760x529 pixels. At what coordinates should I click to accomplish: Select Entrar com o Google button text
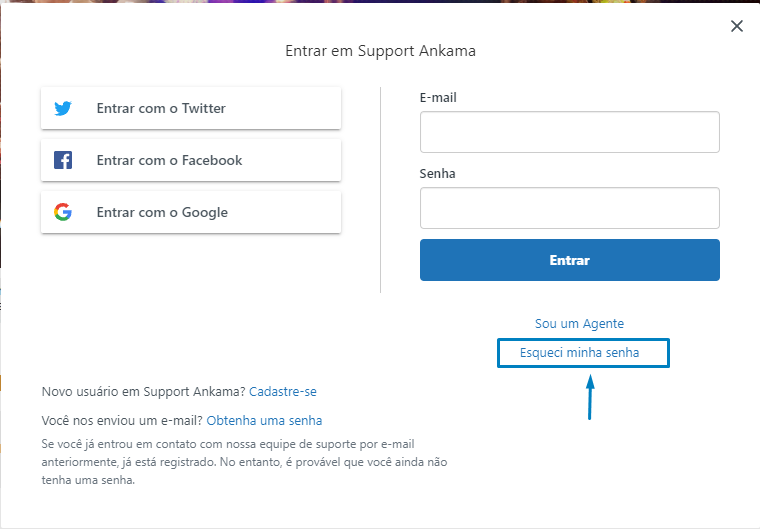point(162,212)
